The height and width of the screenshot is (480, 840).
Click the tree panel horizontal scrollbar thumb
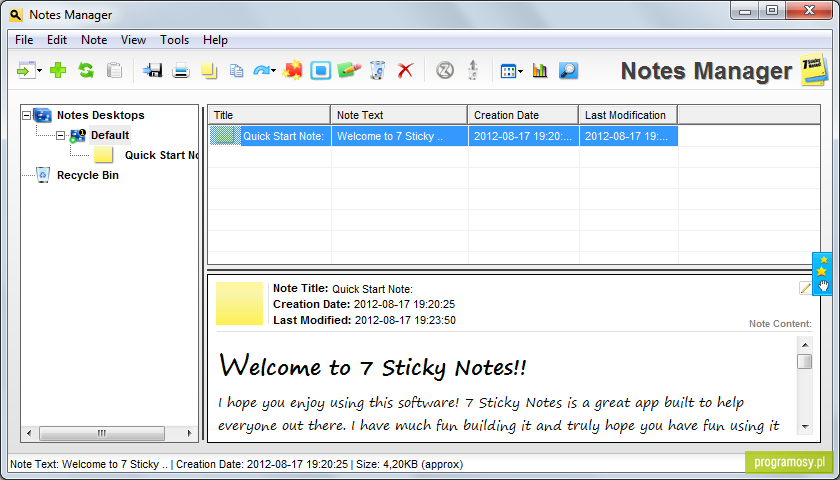pos(102,433)
